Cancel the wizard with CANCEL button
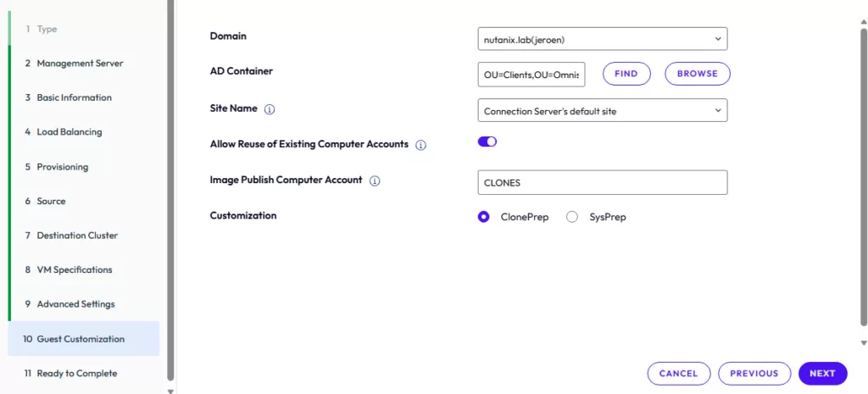 tap(678, 374)
